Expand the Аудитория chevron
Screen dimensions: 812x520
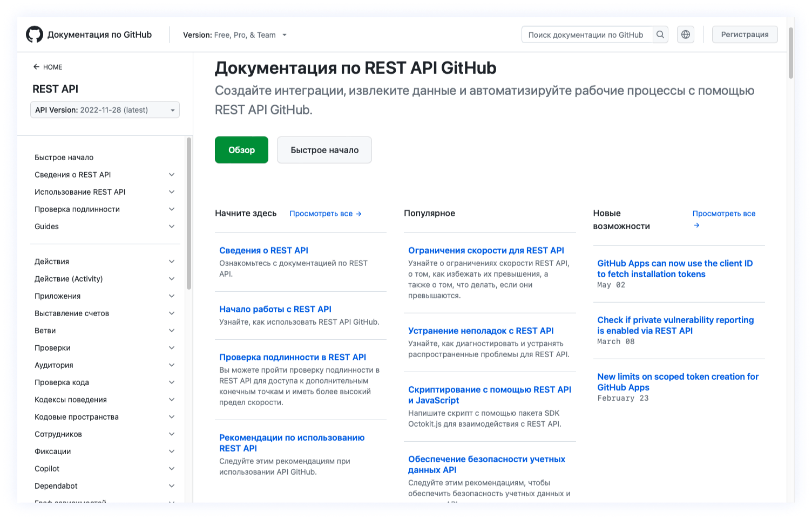click(172, 365)
